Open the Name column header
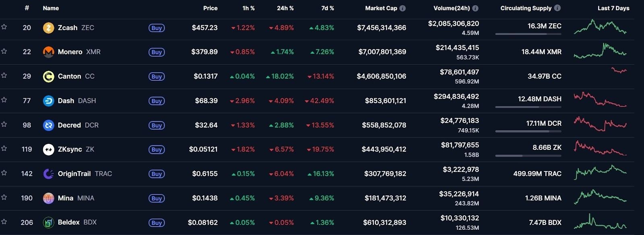 pos(50,8)
